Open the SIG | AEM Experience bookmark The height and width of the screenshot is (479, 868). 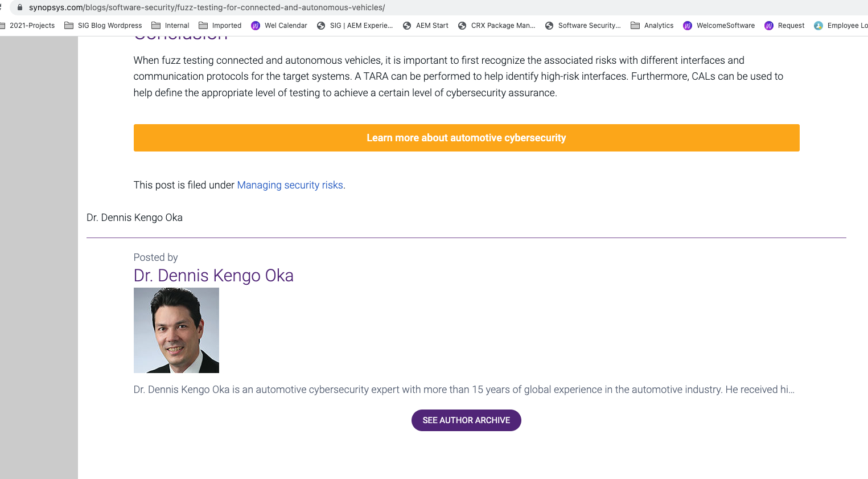(355, 26)
